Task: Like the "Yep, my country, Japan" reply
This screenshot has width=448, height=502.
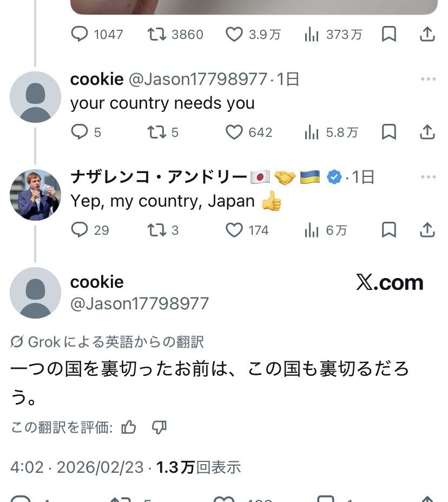Action: point(234,230)
